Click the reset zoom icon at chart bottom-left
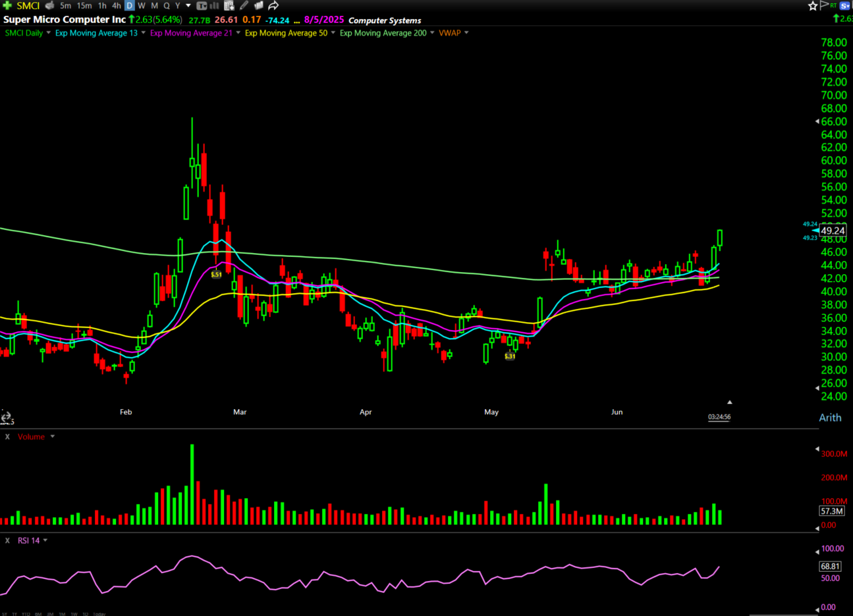Image resolution: width=853 pixels, height=616 pixels. [6, 417]
